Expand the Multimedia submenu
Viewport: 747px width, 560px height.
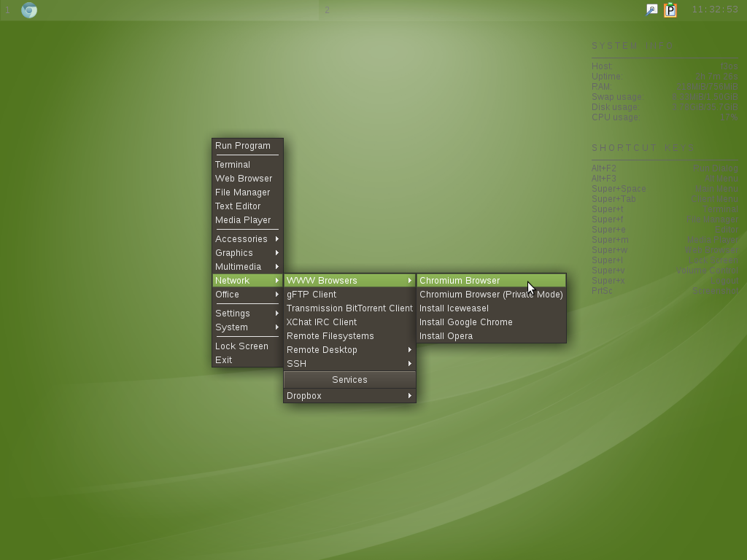247,266
